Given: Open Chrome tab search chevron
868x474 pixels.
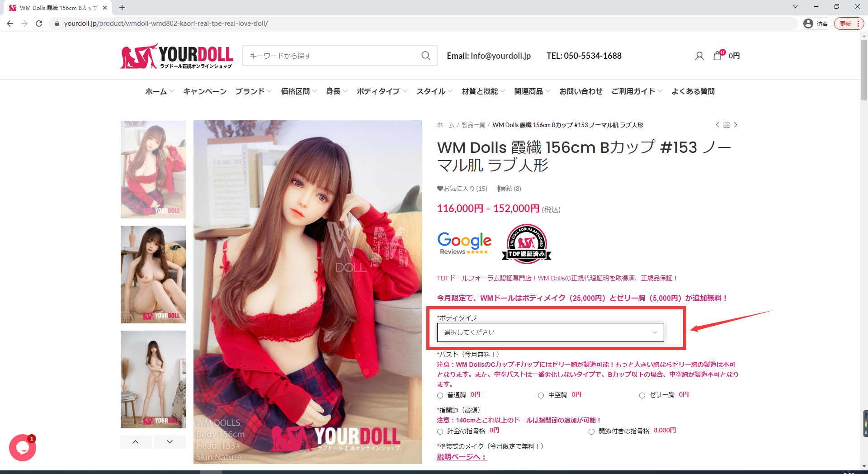Looking at the screenshot, I should pyautogui.click(x=795, y=7).
